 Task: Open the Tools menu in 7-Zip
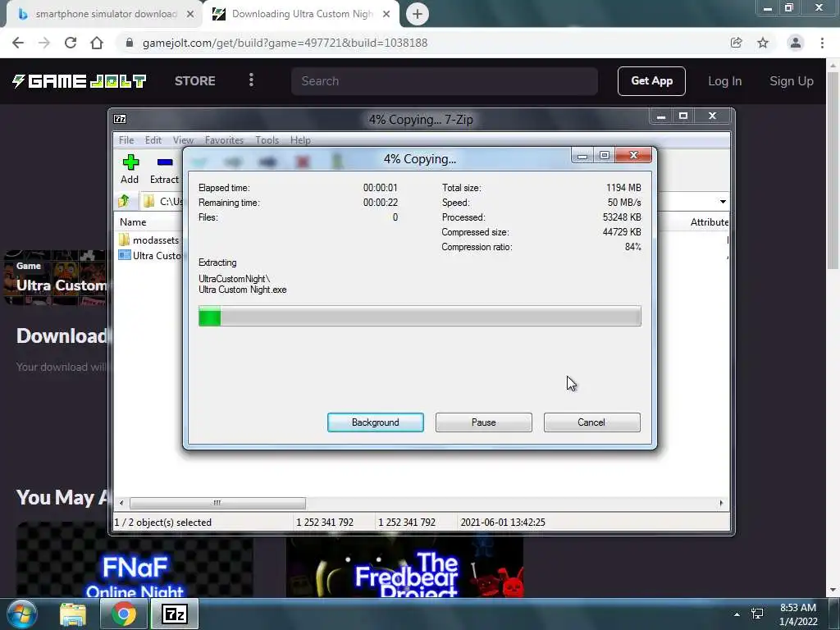pyautogui.click(x=267, y=139)
